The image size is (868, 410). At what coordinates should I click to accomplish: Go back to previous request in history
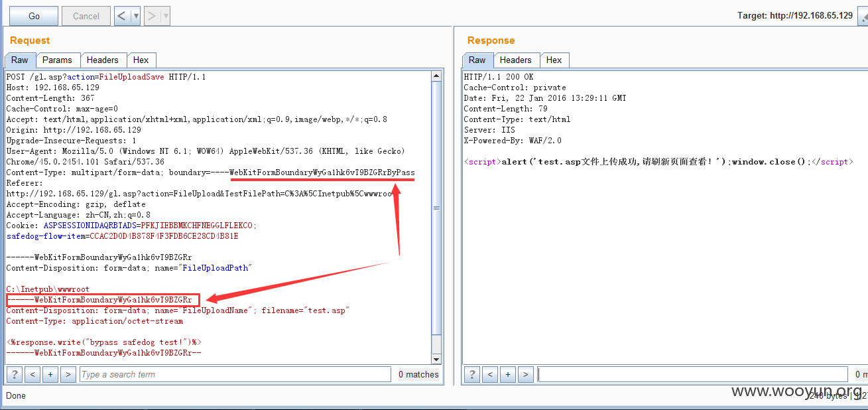tap(122, 16)
